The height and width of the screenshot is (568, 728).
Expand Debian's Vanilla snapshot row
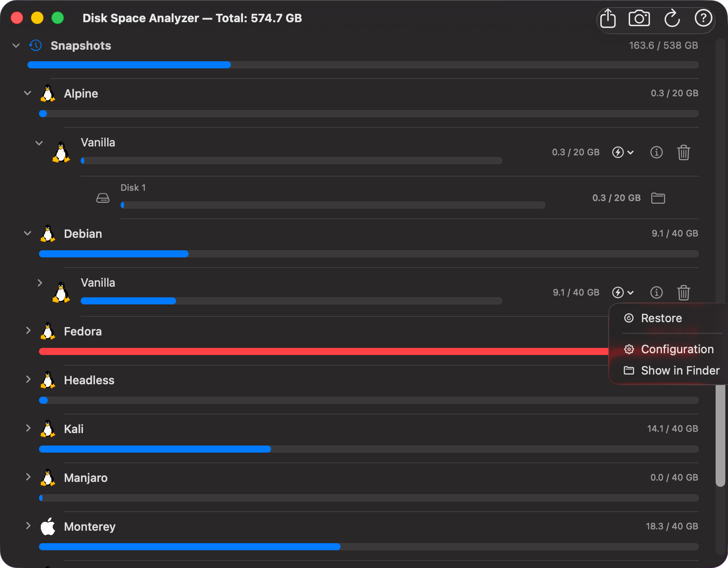pos(40,283)
